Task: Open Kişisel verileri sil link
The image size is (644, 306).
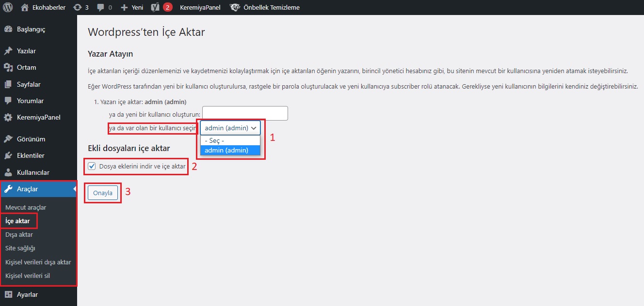Action: (x=28, y=275)
